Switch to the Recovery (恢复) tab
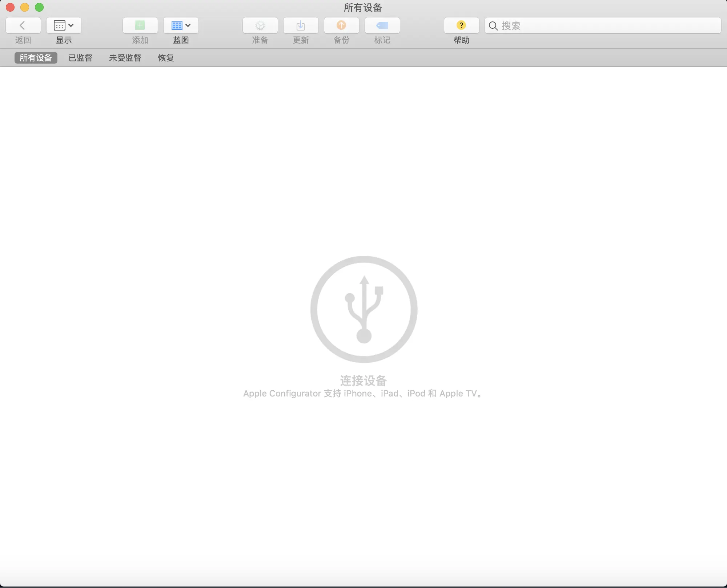 point(166,58)
